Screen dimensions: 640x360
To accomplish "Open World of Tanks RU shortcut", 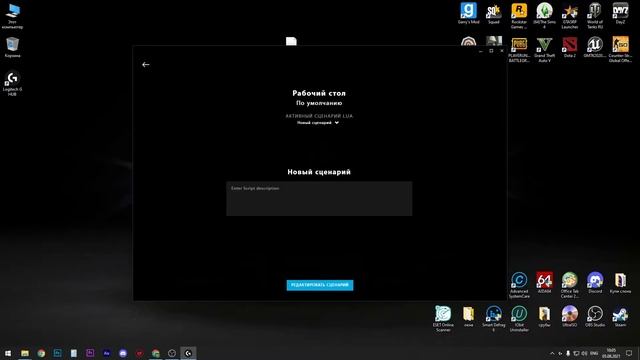I will coord(595,16).
